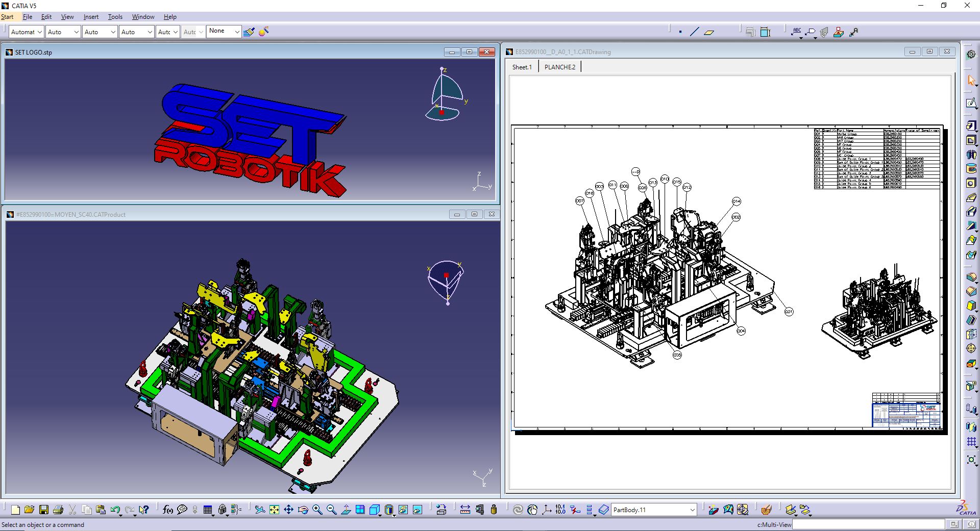Screen dimensions: 980x531
Task: Click the New document icon
Action: [15, 510]
